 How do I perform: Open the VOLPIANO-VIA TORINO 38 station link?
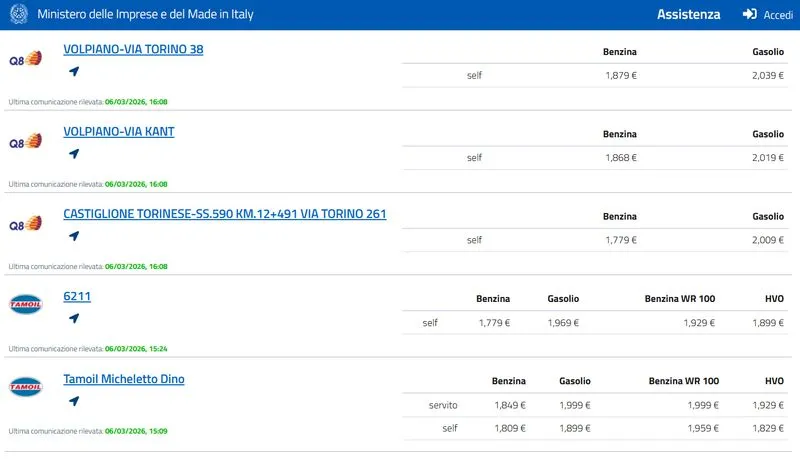coord(133,49)
